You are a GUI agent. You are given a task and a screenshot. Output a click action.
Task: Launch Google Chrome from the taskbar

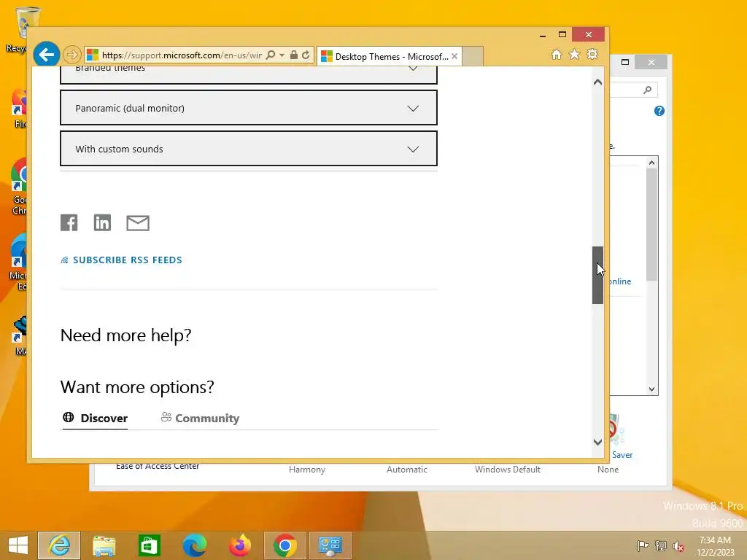pyautogui.click(x=285, y=545)
